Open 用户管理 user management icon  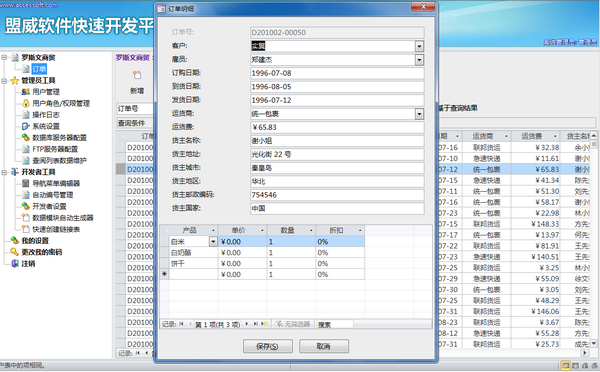point(26,92)
